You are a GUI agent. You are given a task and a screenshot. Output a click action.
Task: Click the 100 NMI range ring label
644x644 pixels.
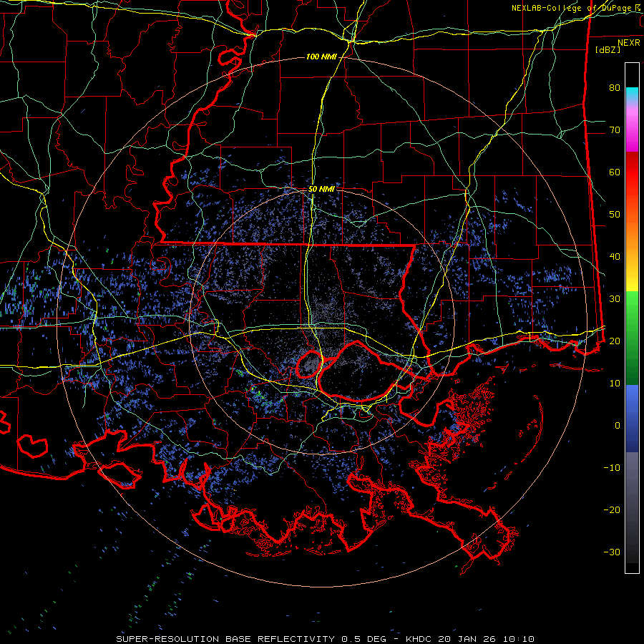(321, 57)
